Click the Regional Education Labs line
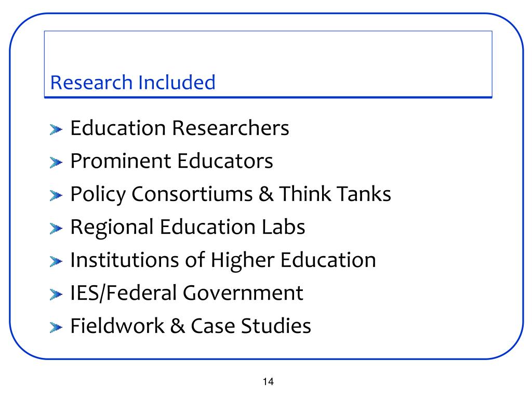The width and height of the screenshot is (532, 399). coord(188,228)
